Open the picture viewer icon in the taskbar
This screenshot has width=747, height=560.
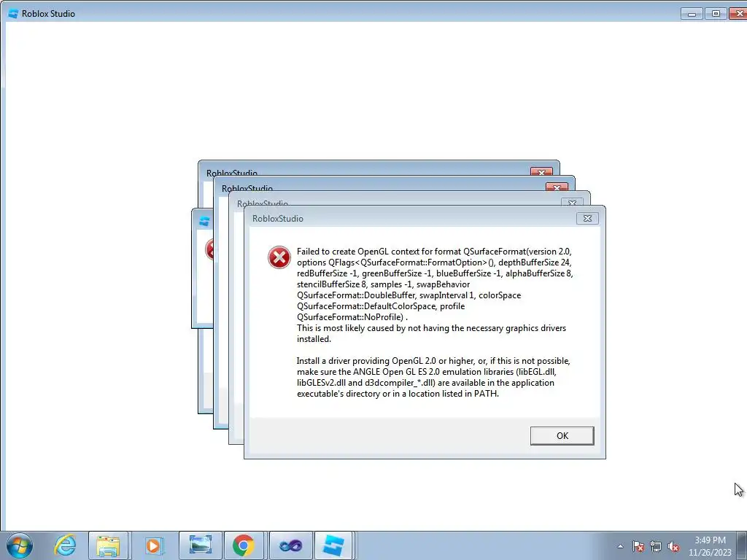pos(200,545)
